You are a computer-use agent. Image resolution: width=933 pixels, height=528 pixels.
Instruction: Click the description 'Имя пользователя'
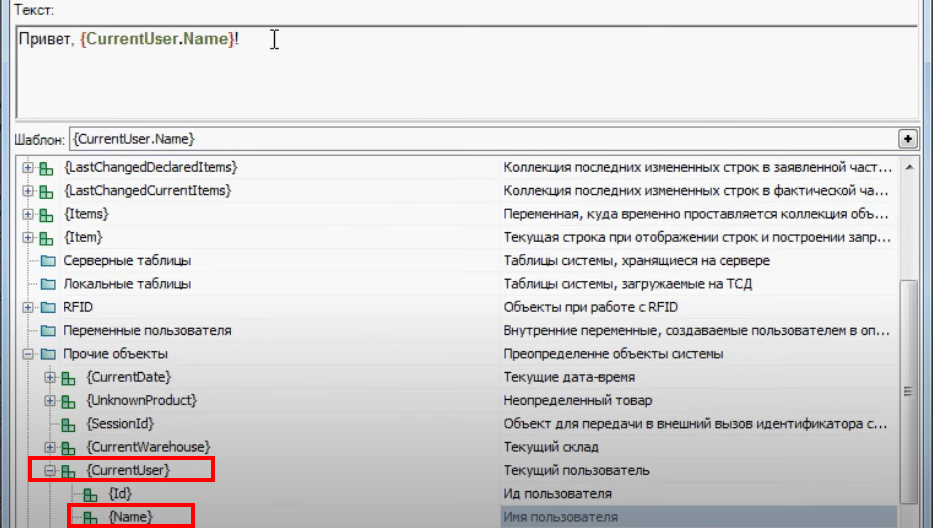pos(560,517)
